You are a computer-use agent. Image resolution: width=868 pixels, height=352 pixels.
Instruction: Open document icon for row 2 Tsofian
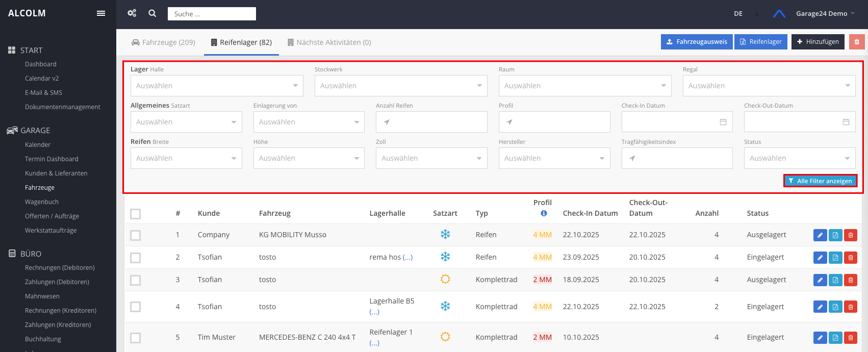pyautogui.click(x=835, y=258)
